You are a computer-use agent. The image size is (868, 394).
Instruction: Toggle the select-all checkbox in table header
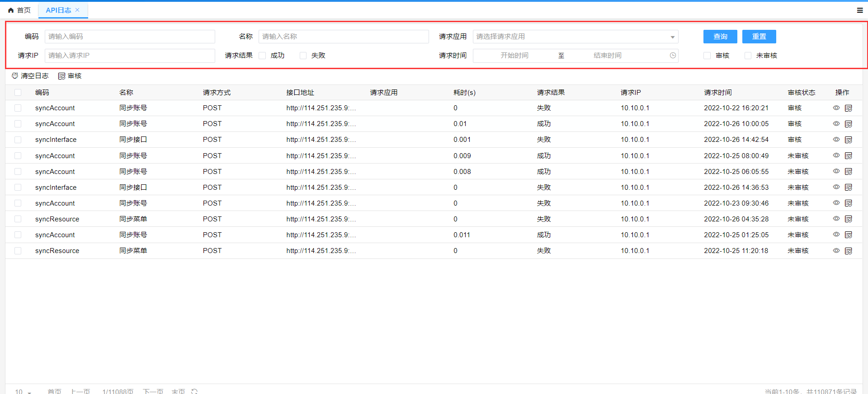pyautogui.click(x=18, y=92)
